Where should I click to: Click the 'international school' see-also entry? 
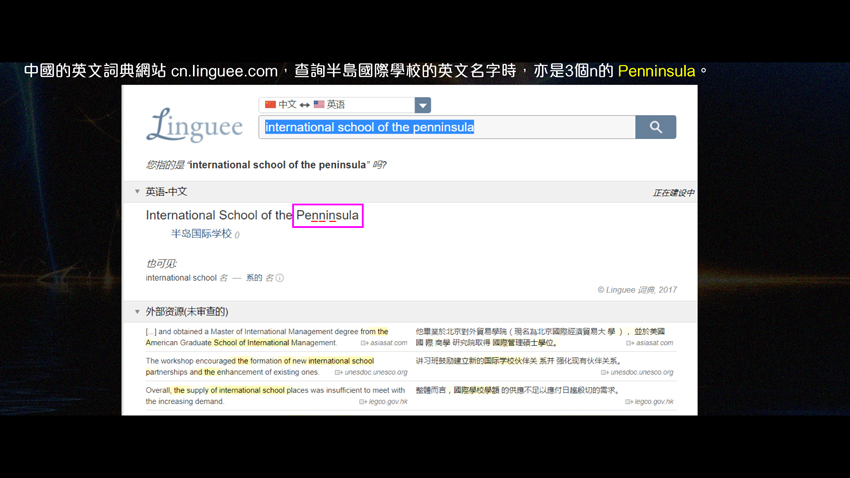(x=181, y=278)
